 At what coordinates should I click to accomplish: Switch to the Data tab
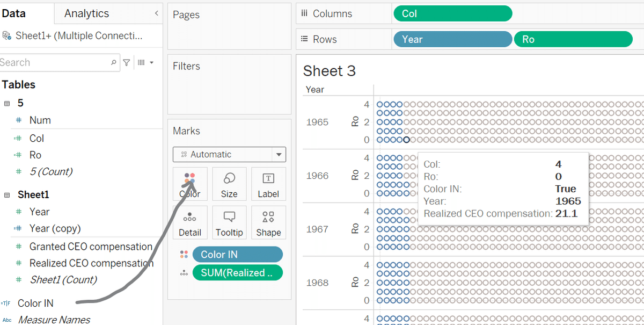[13, 13]
